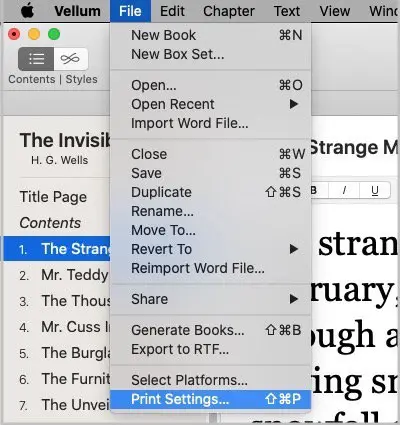Select chapter 6 The Furniture
The width and height of the screenshot is (400, 425).
57,379
